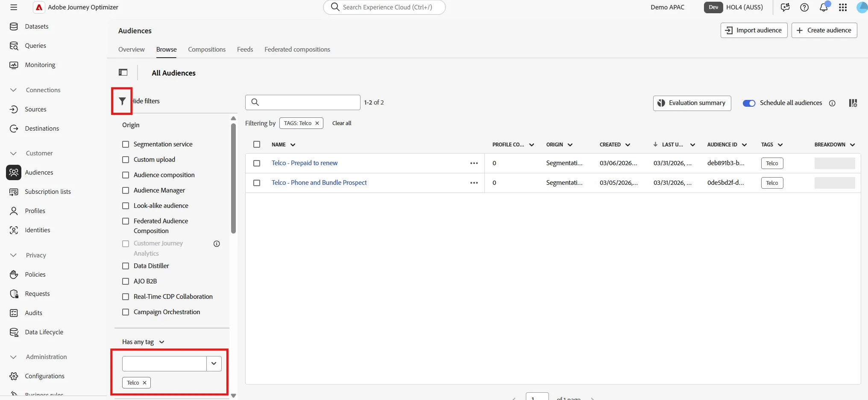Click the Import audience button
This screenshot has width=868, height=400.
coord(754,30)
